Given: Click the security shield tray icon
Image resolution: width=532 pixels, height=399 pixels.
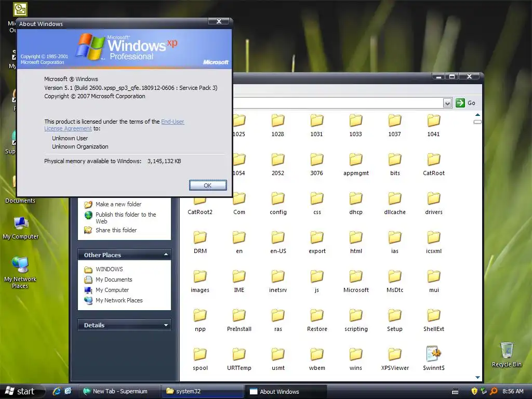Looking at the screenshot, I should (474, 391).
